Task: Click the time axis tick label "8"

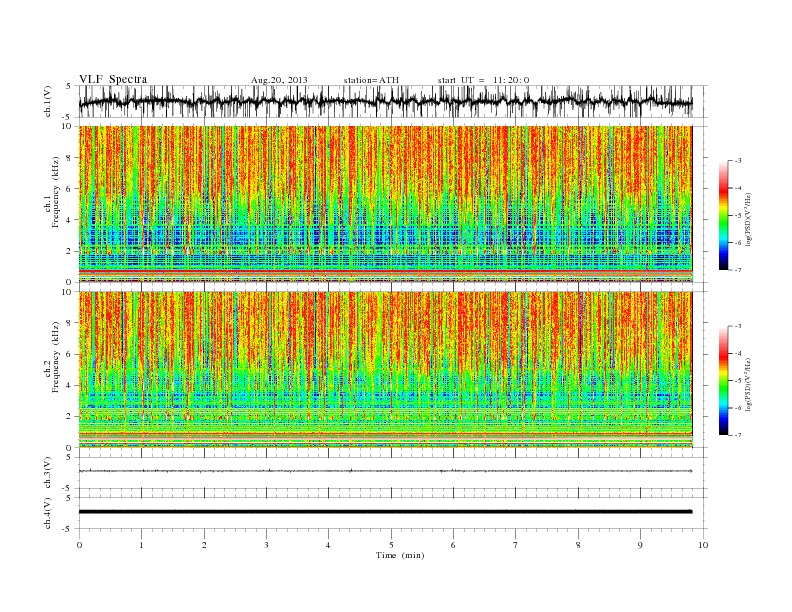Action: [578, 545]
